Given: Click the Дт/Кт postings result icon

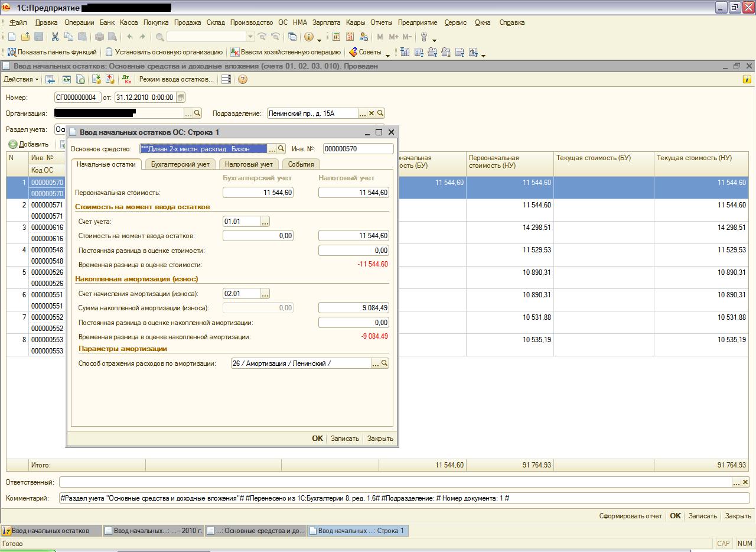Looking at the screenshot, I should click(x=126, y=79).
